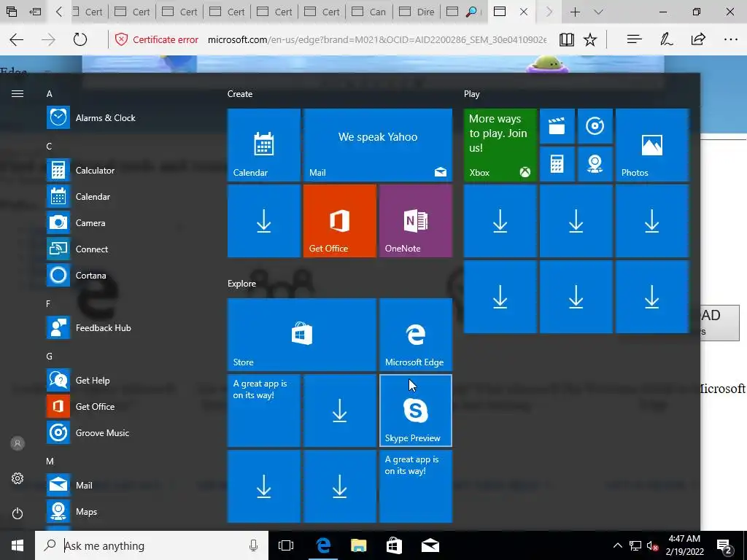
Task: Click the browser Back arrow
Action: (x=17, y=39)
